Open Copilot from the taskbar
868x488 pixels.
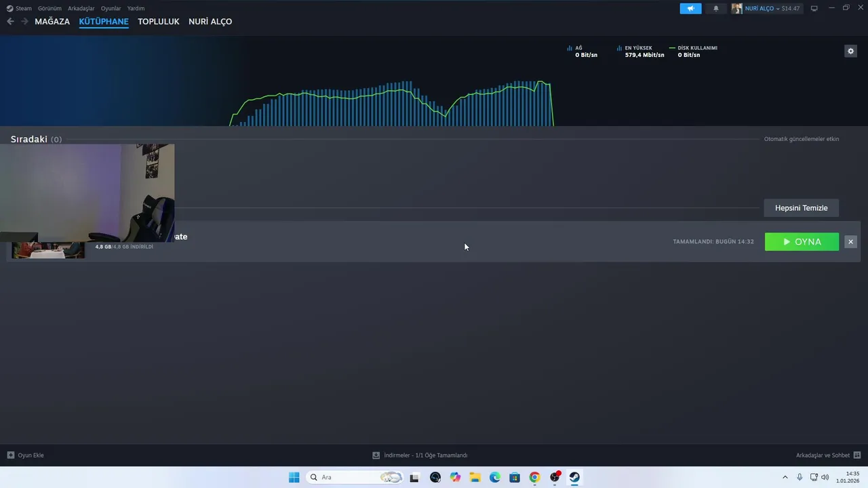coord(455,477)
